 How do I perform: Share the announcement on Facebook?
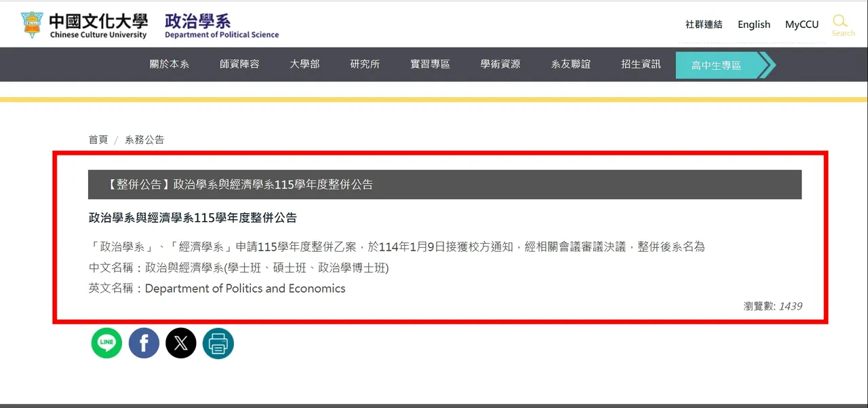pyautogui.click(x=144, y=343)
